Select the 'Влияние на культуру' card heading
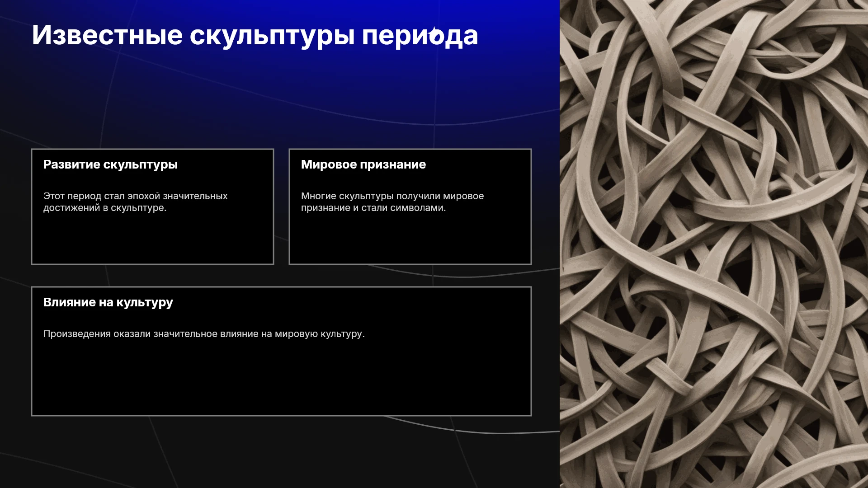Image resolution: width=868 pixels, height=488 pixels. tap(108, 302)
